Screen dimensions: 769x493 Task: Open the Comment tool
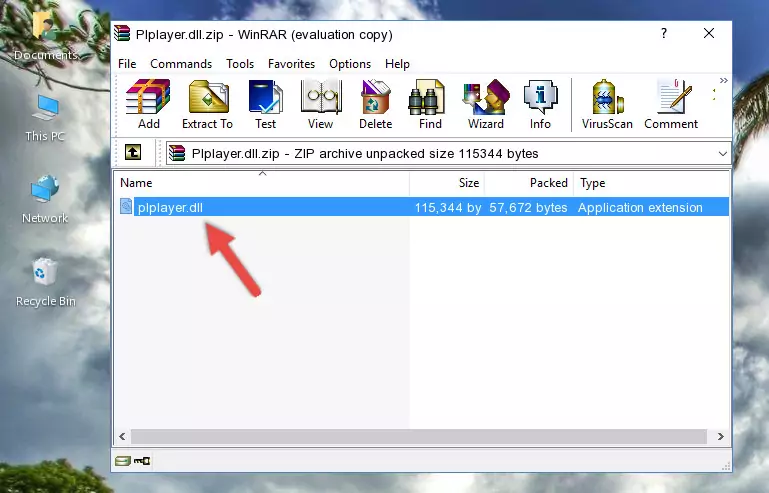(671, 104)
